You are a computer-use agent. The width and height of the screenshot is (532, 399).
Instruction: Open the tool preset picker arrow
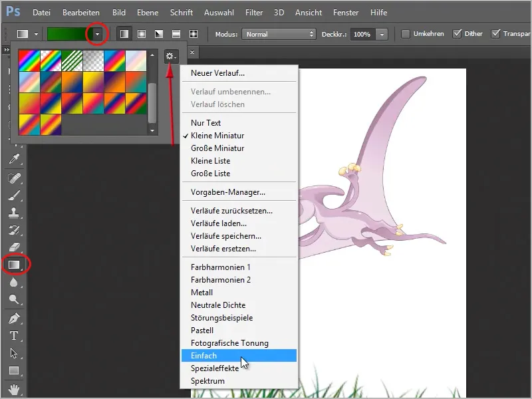point(36,35)
